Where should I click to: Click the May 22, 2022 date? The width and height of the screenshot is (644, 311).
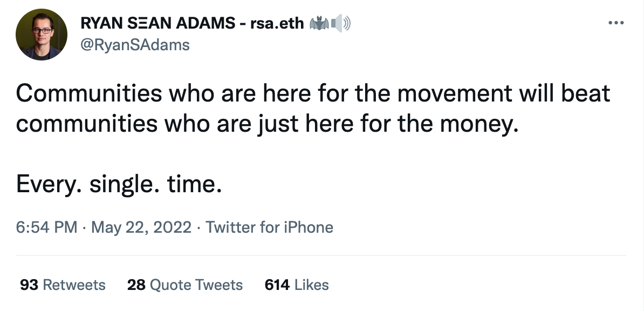141,227
